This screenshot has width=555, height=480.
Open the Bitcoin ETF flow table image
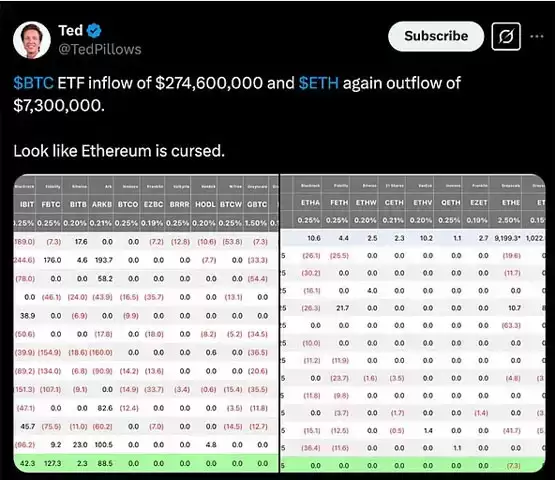[146, 324]
